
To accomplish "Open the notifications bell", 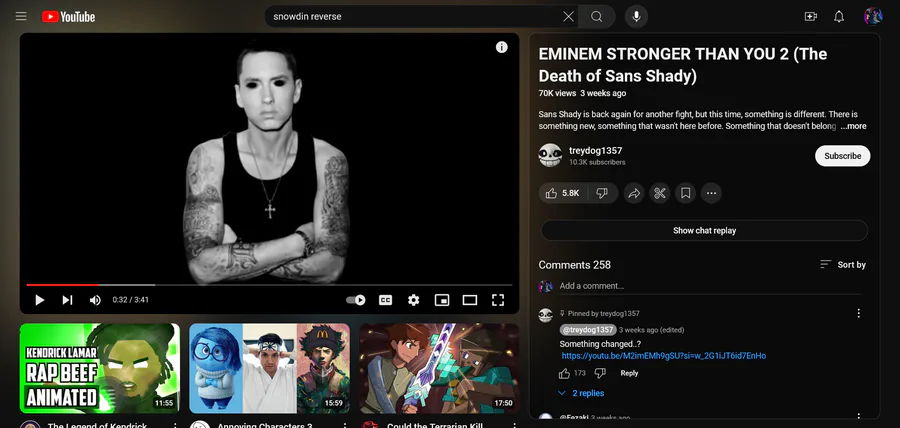I will tap(839, 17).
